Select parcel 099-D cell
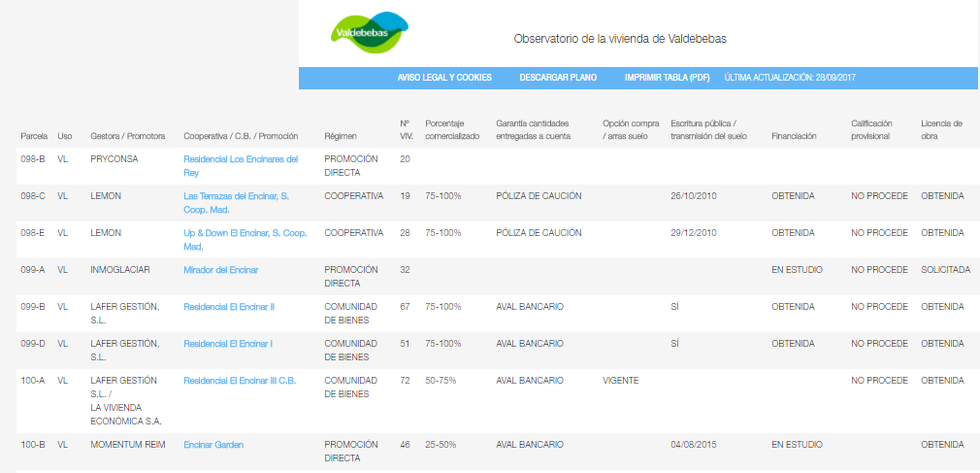This screenshot has height=473, width=980. coord(33,344)
